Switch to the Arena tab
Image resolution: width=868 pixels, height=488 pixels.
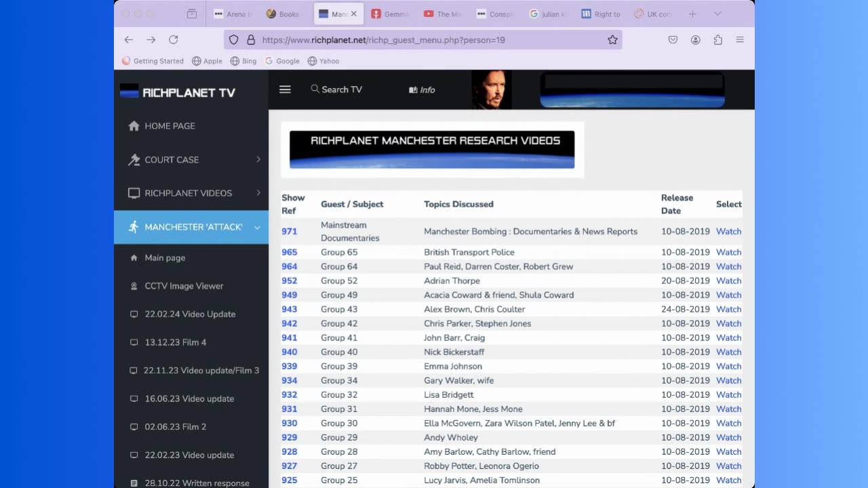[x=232, y=14]
